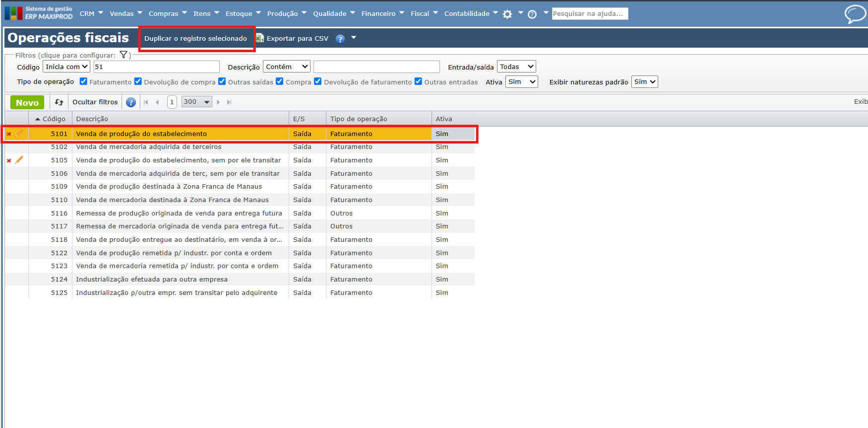Sort by the E/S column header
868x428 pixels.
(x=308, y=119)
